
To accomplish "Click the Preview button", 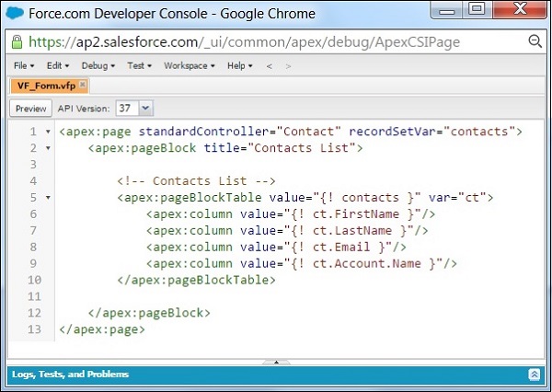I will tap(30, 108).
